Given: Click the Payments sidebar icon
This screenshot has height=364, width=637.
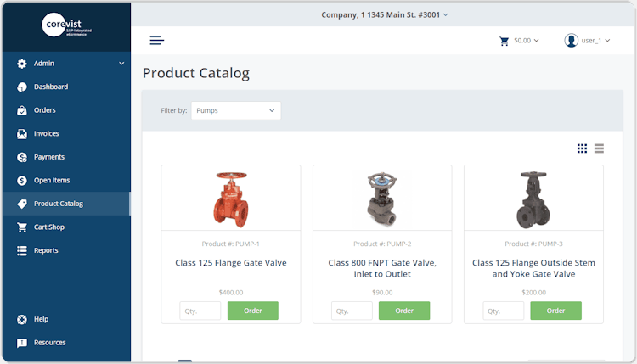Looking at the screenshot, I should pyautogui.click(x=22, y=157).
